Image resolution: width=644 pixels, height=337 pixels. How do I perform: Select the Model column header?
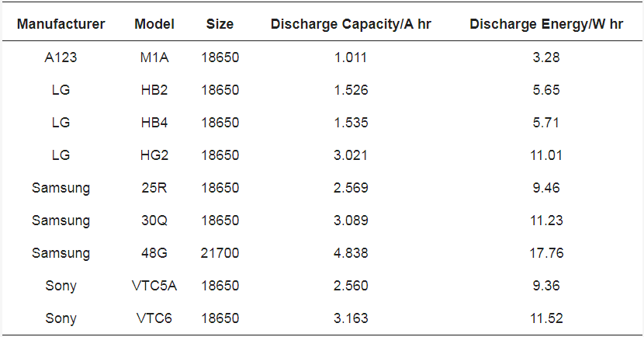coord(154,24)
